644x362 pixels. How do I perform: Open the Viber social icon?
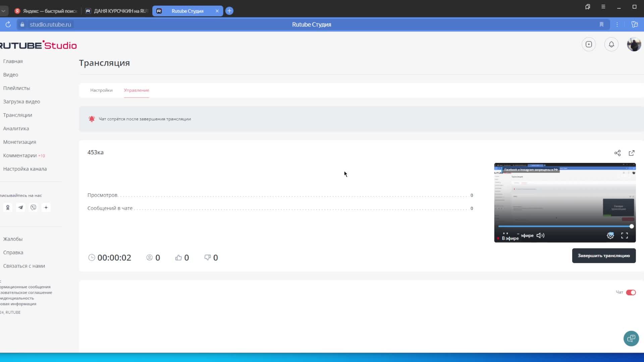pos(33,207)
